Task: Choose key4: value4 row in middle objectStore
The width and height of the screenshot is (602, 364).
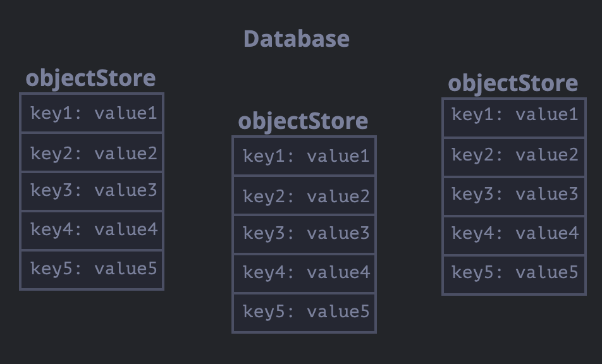Action: (x=305, y=272)
